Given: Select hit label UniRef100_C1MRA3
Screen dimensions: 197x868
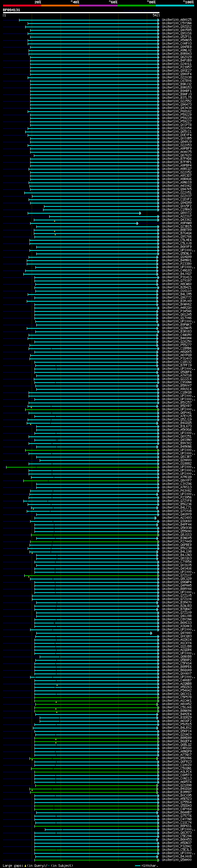Looking at the screenshot, I should (x=177, y=210).
